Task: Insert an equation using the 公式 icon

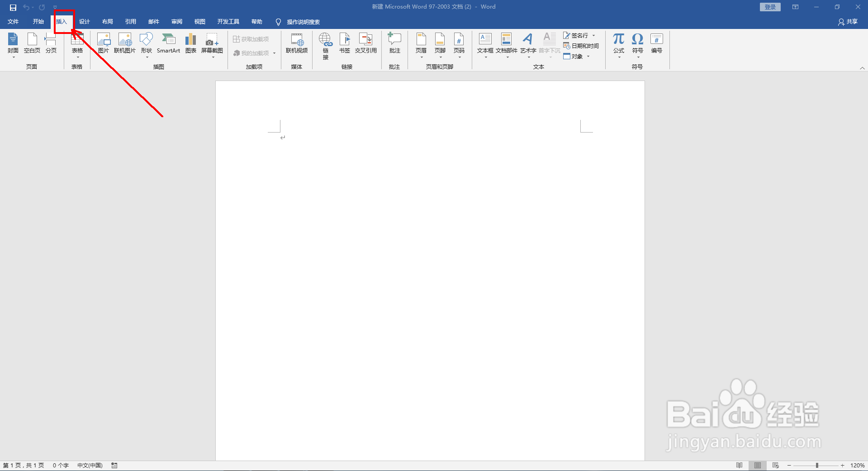Action: tap(618, 43)
